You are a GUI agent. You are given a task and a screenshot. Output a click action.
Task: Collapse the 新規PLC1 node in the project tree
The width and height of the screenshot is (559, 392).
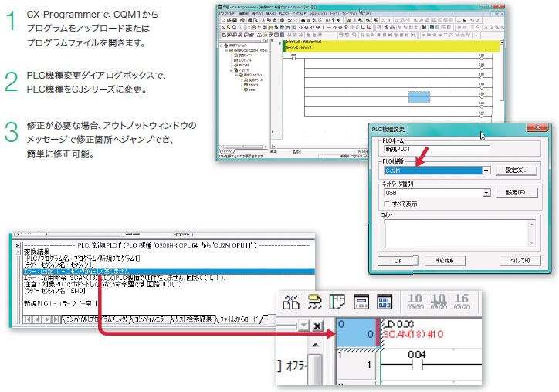[x=226, y=50]
